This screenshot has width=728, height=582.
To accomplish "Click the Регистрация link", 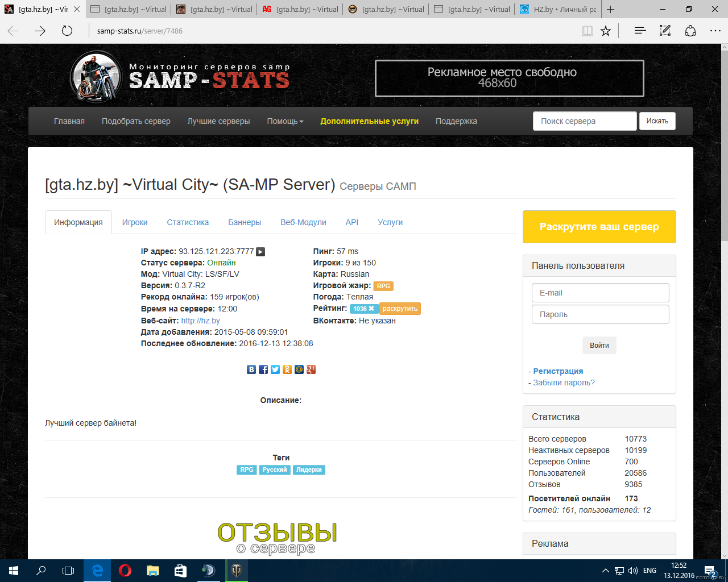I will (558, 371).
